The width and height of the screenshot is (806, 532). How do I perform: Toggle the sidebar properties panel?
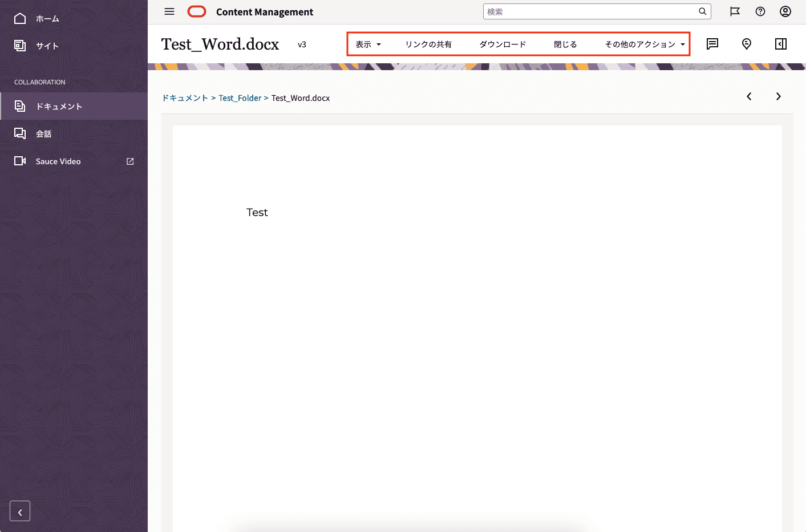pyautogui.click(x=781, y=44)
